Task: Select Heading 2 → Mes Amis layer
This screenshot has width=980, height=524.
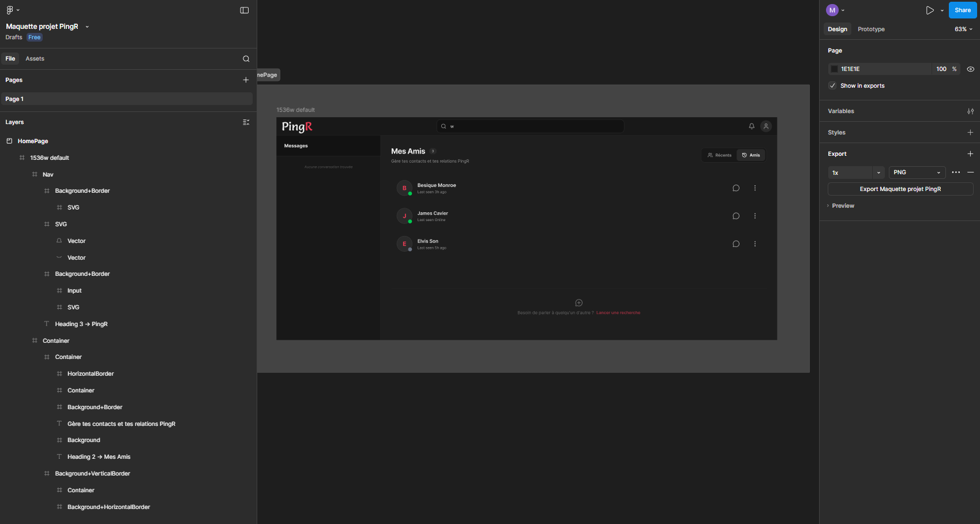Action: click(99, 457)
